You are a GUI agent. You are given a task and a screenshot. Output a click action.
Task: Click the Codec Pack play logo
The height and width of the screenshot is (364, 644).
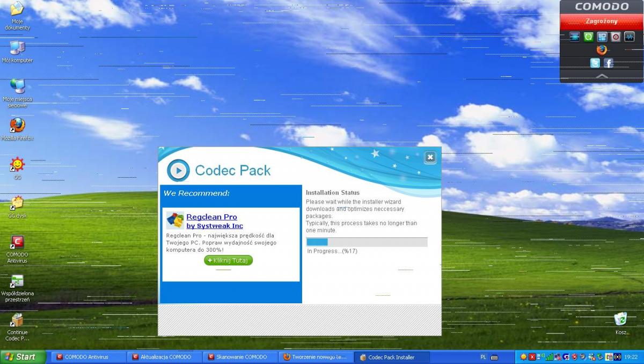pos(178,170)
